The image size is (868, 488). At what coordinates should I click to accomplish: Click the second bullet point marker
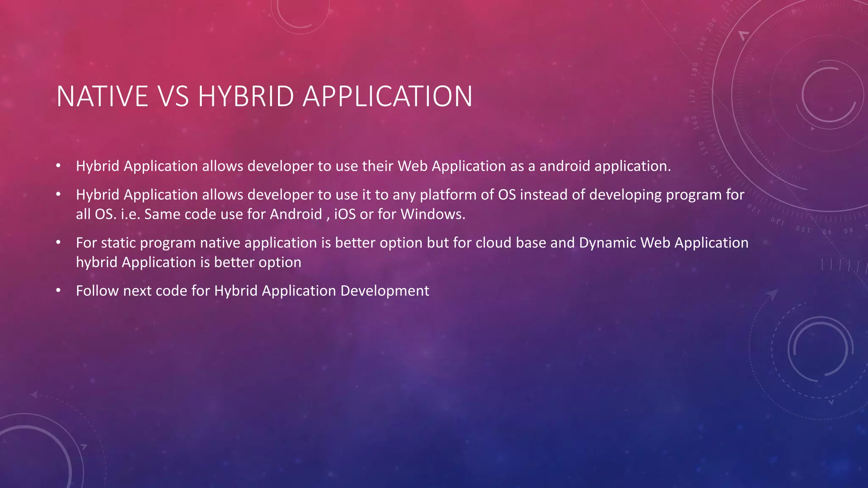[58, 194]
